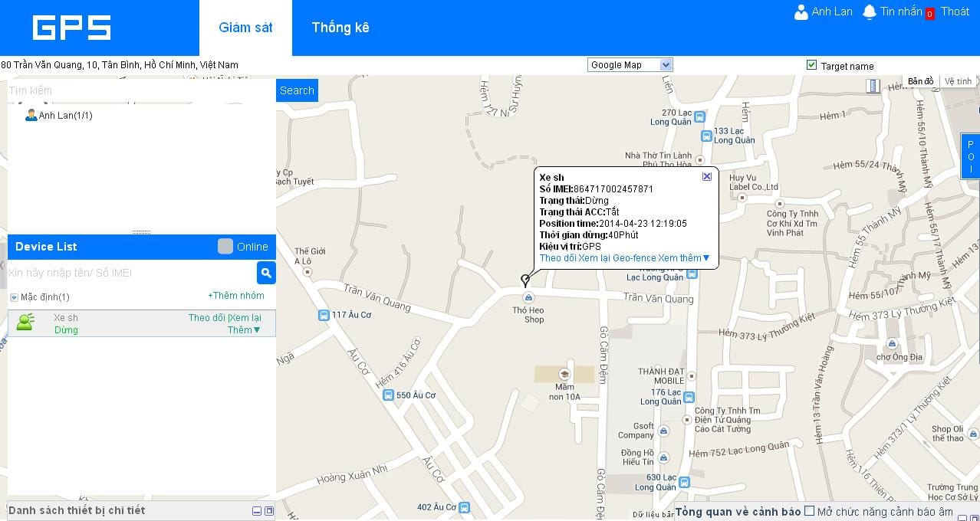Switch to the Giám sát tab
The width and height of the screenshot is (980, 521).
[245, 28]
